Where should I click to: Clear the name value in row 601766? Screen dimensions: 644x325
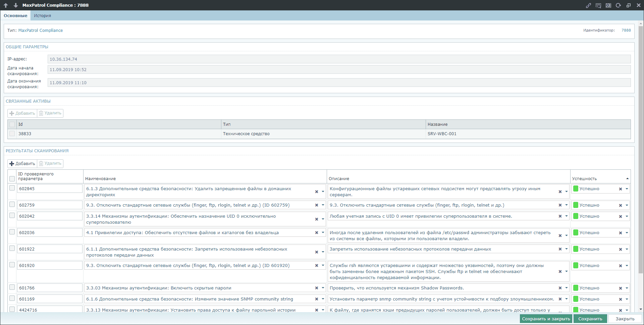click(x=317, y=288)
